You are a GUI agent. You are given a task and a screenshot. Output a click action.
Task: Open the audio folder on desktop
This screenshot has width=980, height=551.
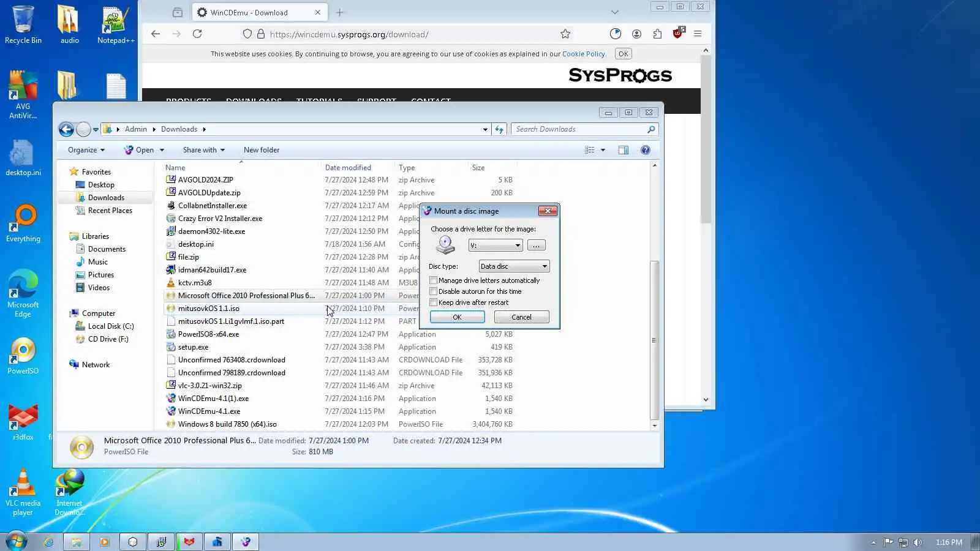click(69, 24)
